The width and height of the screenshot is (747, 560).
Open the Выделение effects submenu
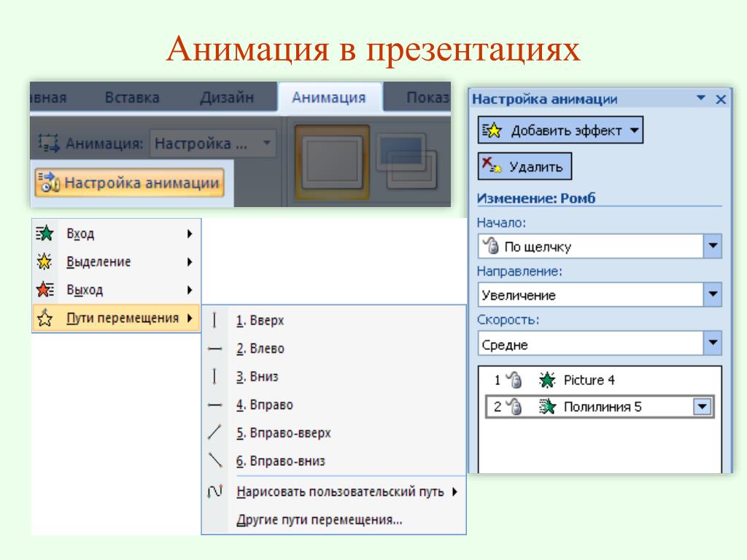[116, 262]
